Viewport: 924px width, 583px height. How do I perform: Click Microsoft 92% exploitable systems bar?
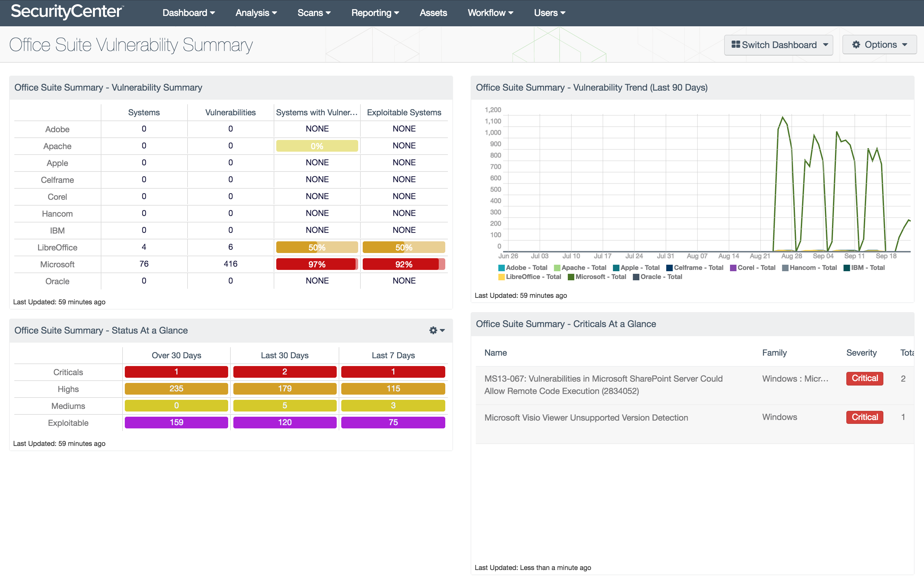(404, 264)
